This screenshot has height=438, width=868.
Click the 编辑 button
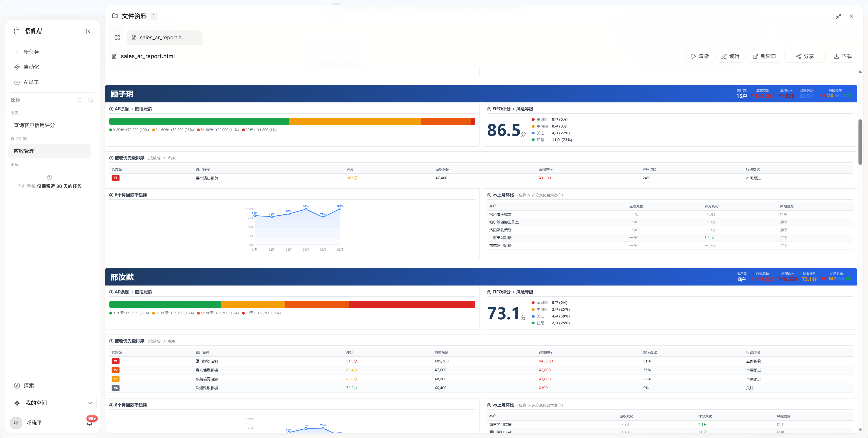730,56
